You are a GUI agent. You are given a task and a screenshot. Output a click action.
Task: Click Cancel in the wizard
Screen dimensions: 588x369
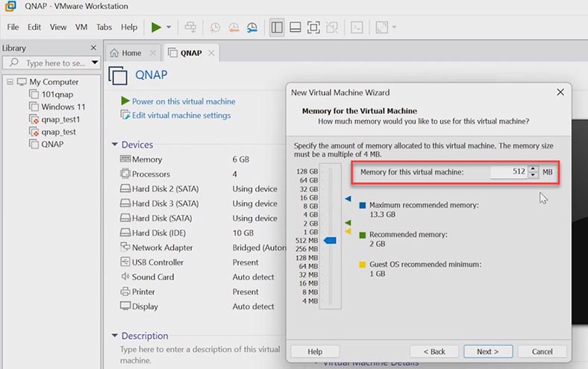[x=542, y=351]
